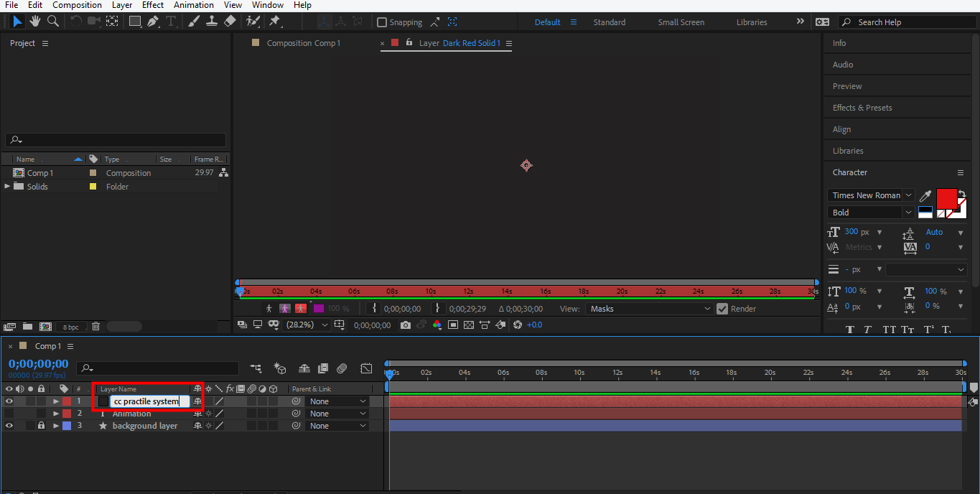Uncheck the Render checkbox
This screenshot has width=980, height=494.
click(x=722, y=309)
